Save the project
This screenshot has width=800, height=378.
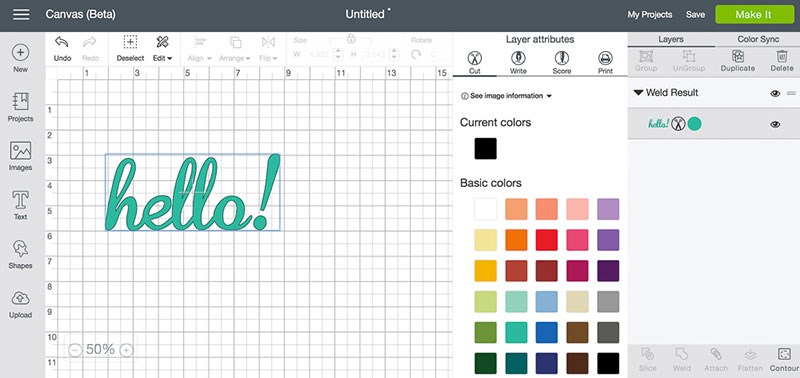pos(695,15)
